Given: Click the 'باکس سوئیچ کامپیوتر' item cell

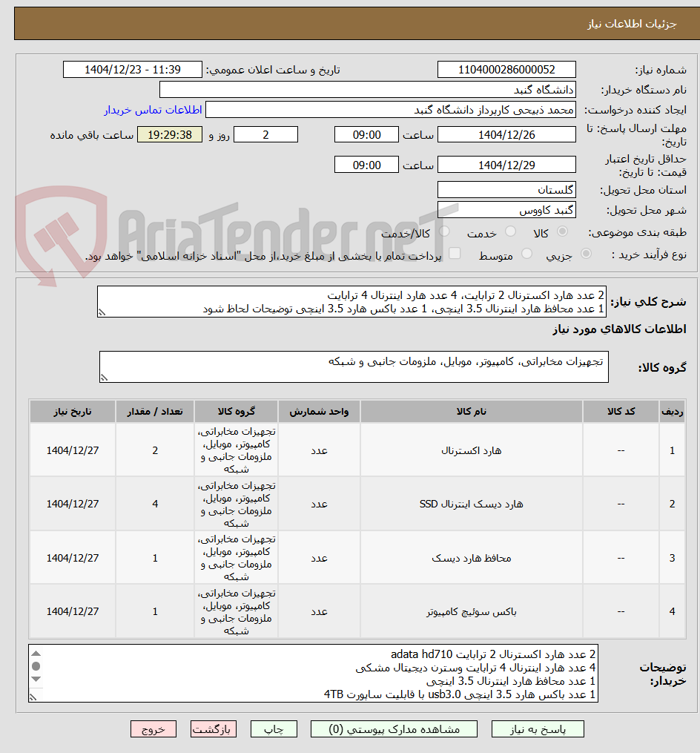Looking at the screenshot, I should [x=472, y=611].
